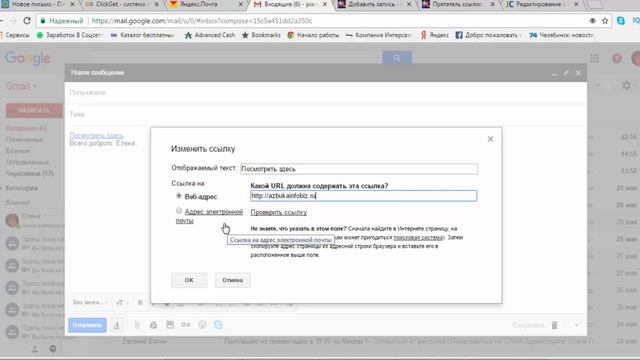Click the Skype browser extension icon
The image size is (640, 360).
621,20
